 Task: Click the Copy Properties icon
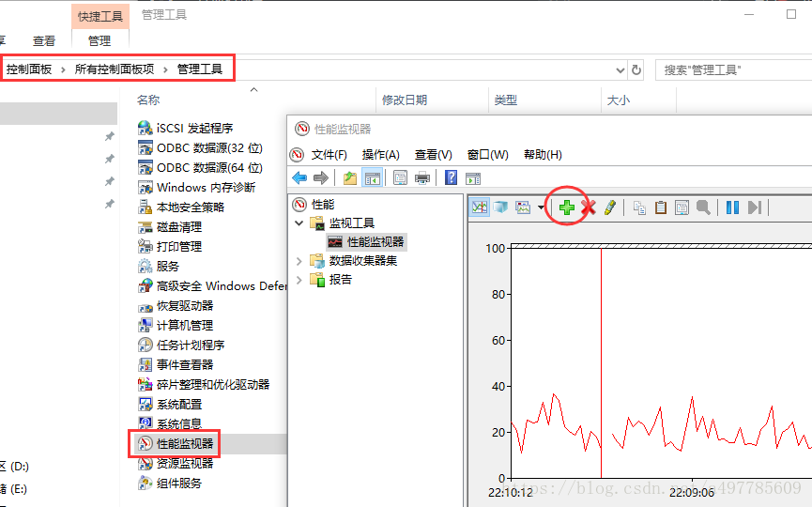(639, 207)
